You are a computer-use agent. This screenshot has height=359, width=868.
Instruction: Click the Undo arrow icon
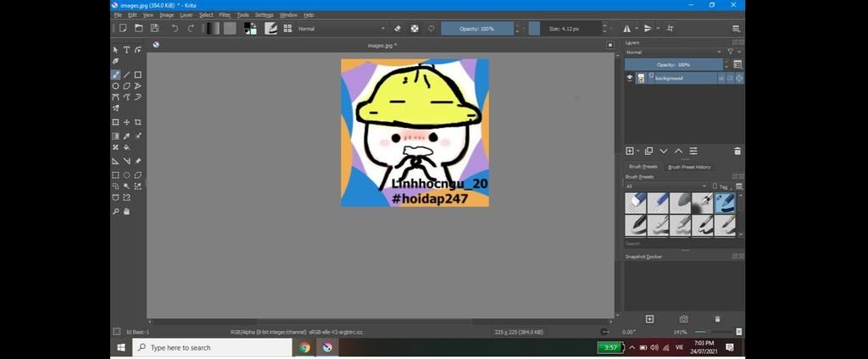click(175, 28)
